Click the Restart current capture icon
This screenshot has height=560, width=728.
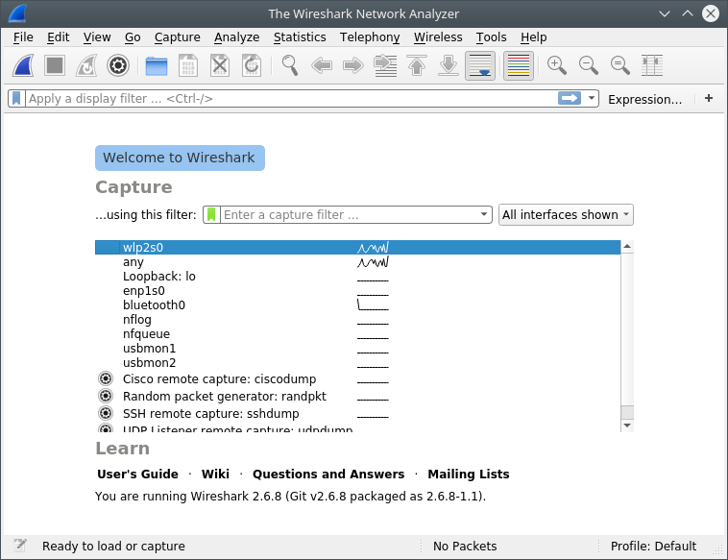(86, 65)
